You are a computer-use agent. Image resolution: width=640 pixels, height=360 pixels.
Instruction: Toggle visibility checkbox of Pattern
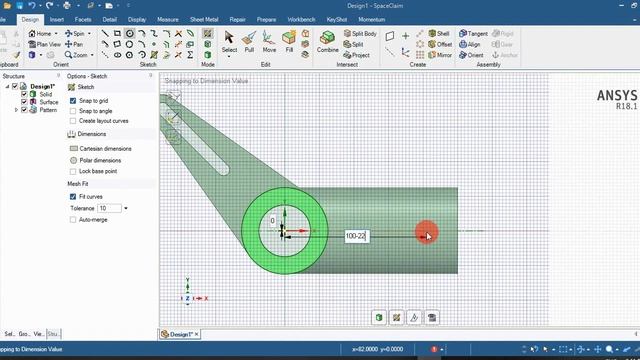(24, 110)
